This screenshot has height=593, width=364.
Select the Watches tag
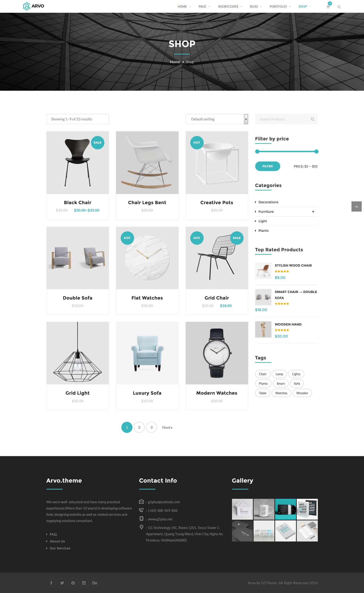tap(281, 393)
